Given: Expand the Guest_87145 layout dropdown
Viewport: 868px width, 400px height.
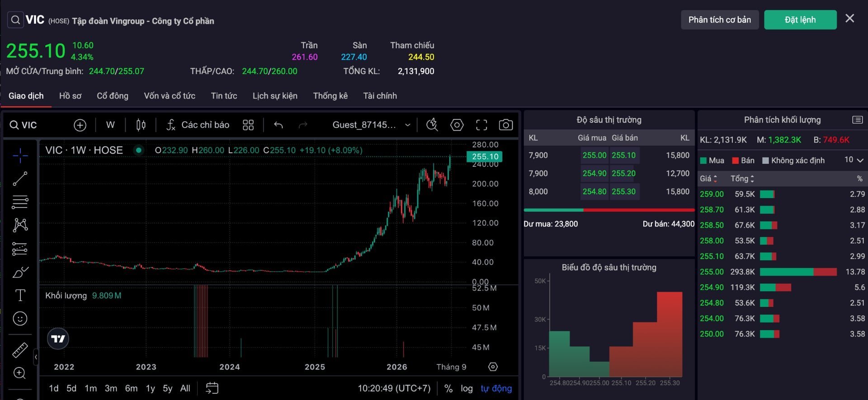Looking at the screenshot, I should click(371, 125).
